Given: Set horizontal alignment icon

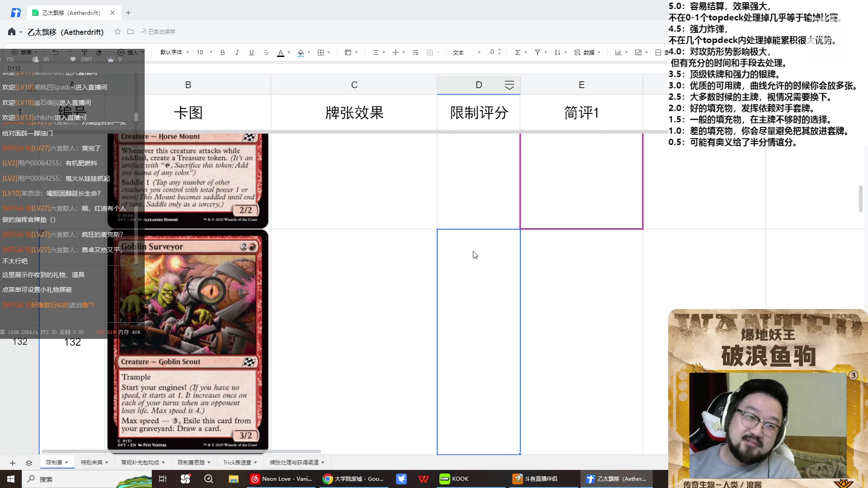Looking at the screenshot, I should click(375, 52).
